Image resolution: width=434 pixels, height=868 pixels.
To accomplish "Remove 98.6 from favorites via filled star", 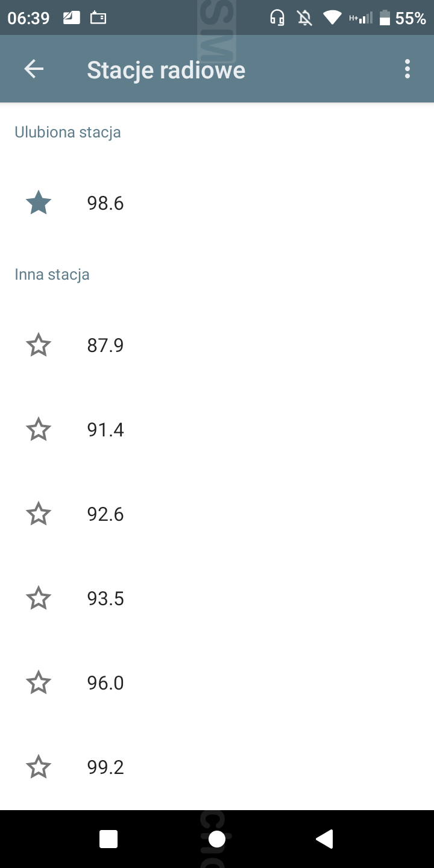I will pyautogui.click(x=39, y=203).
